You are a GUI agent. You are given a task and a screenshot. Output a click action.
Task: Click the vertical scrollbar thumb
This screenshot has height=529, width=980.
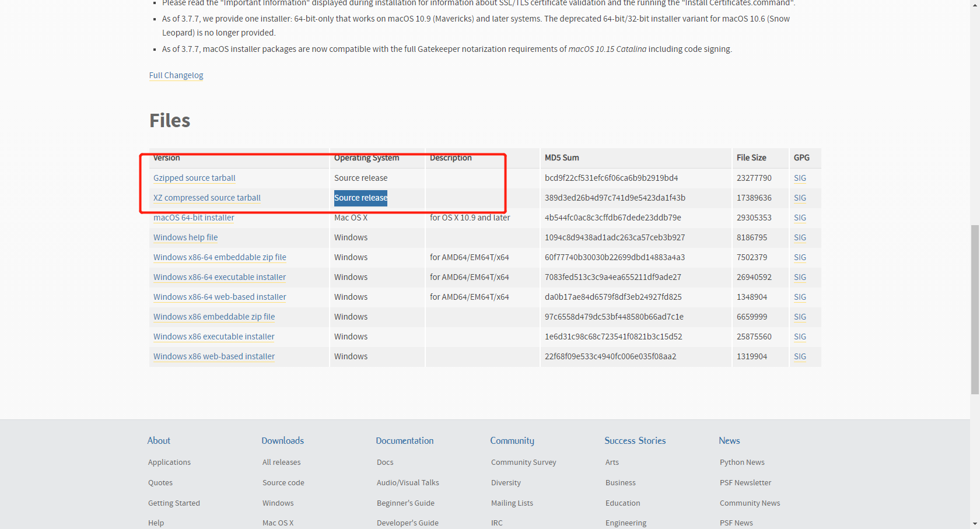(975, 310)
